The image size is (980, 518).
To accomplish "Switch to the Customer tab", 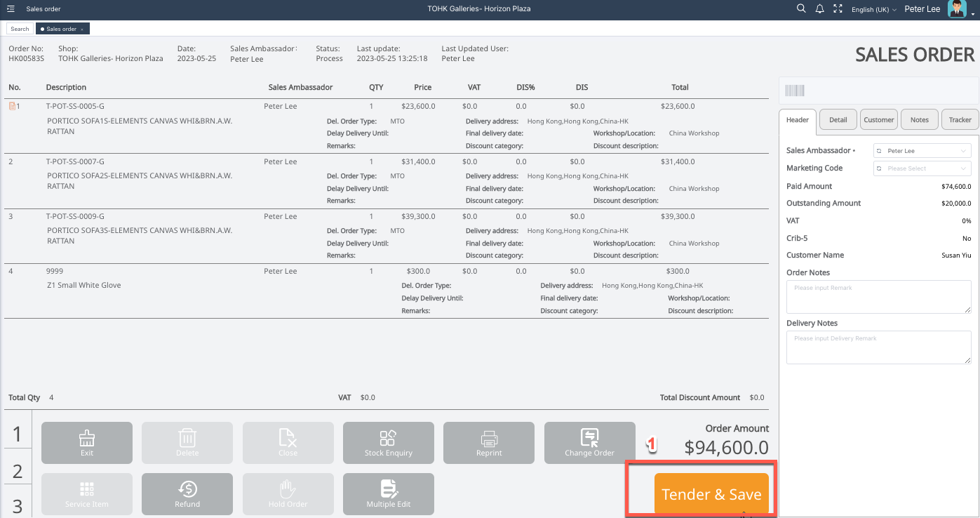I will point(878,120).
